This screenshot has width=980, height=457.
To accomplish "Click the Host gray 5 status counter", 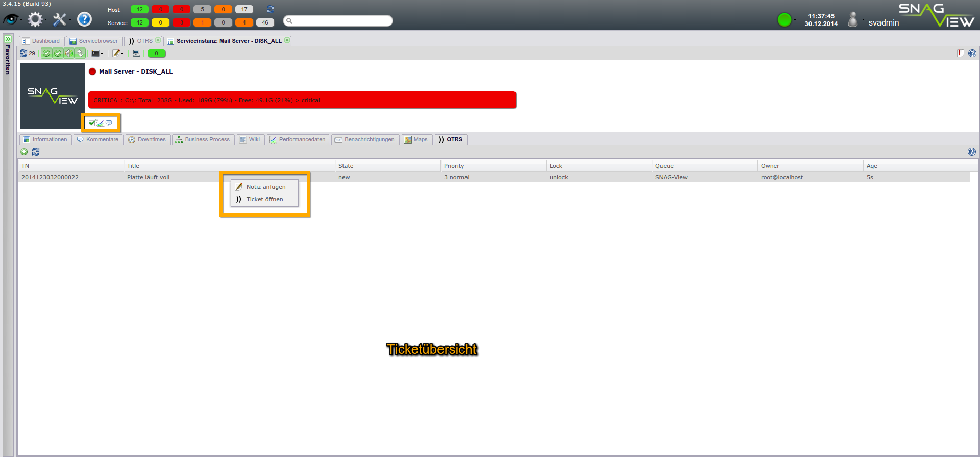I will 202,9.
